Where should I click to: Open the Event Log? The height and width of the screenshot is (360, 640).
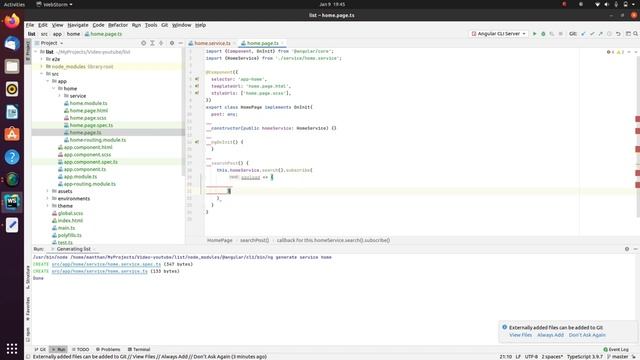tap(616, 349)
